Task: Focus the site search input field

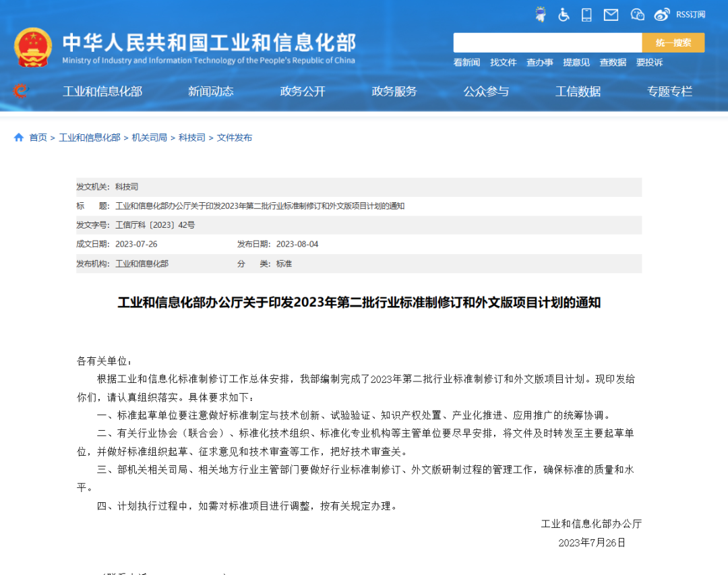Action: [547, 42]
